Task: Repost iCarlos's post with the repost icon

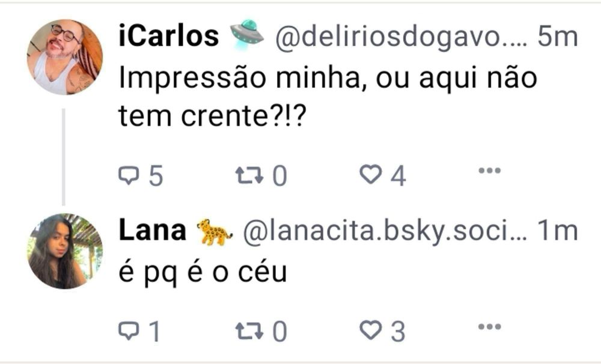Action: [x=249, y=175]
